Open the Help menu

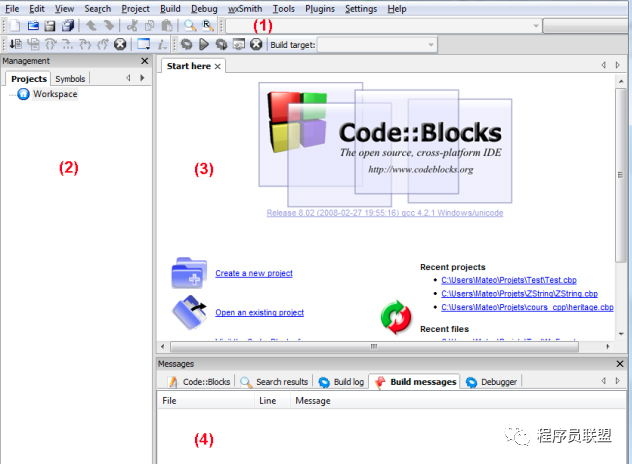coord(397,8)
